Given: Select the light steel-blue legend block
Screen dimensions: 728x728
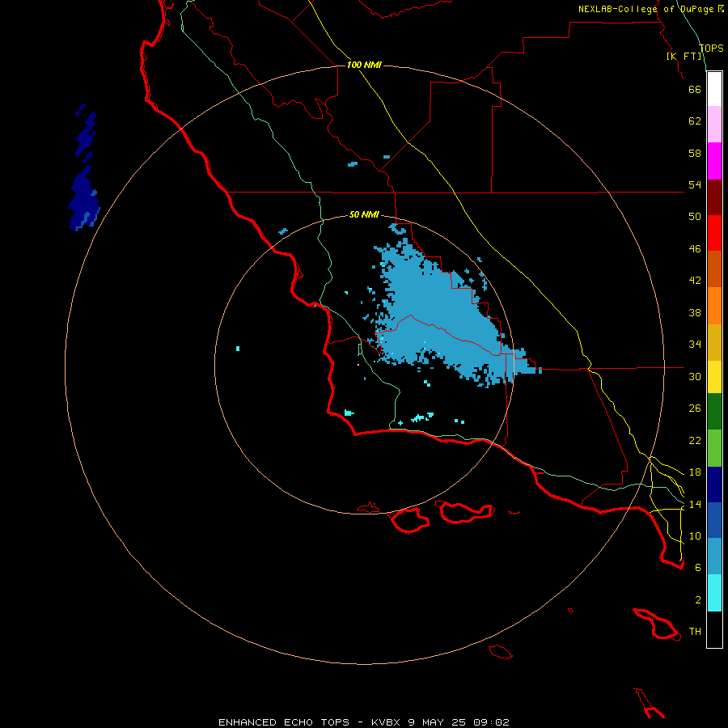Looking at the screenshot, I should coord(714,557).
